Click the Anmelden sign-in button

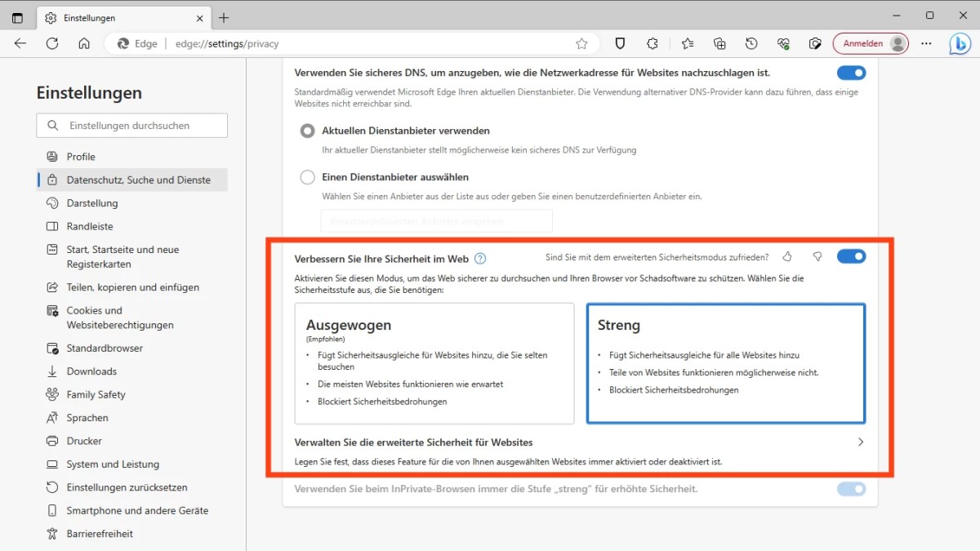pyautogui.click(x=871, y=44)
